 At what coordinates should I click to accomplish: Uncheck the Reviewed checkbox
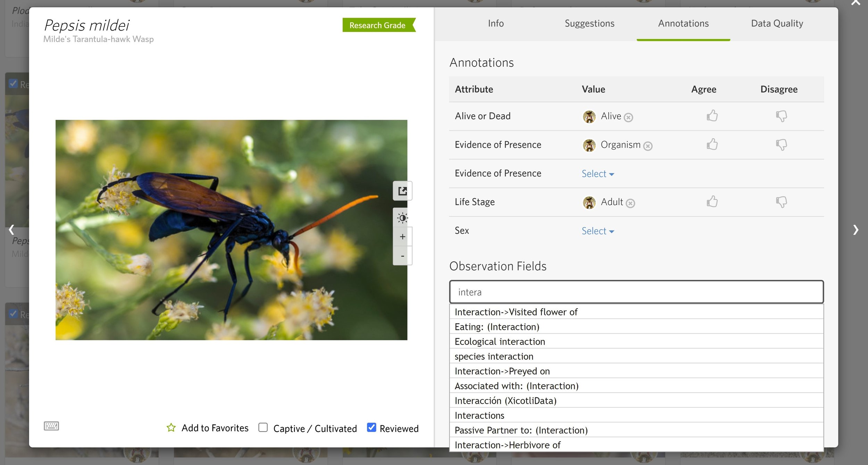pyautogui.click(x=372, y=427)
